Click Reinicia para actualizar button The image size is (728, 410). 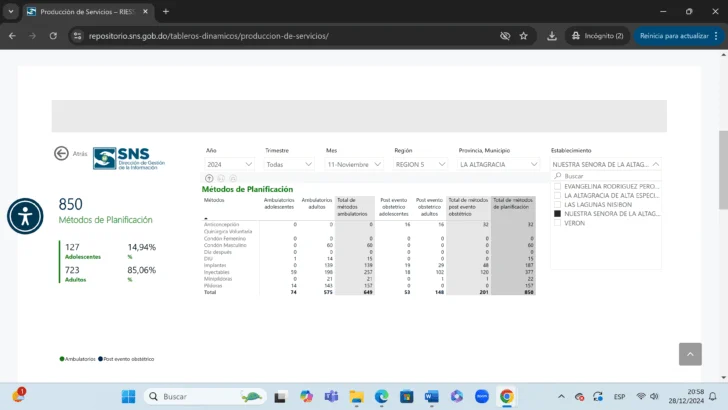[x=673, y=36]
